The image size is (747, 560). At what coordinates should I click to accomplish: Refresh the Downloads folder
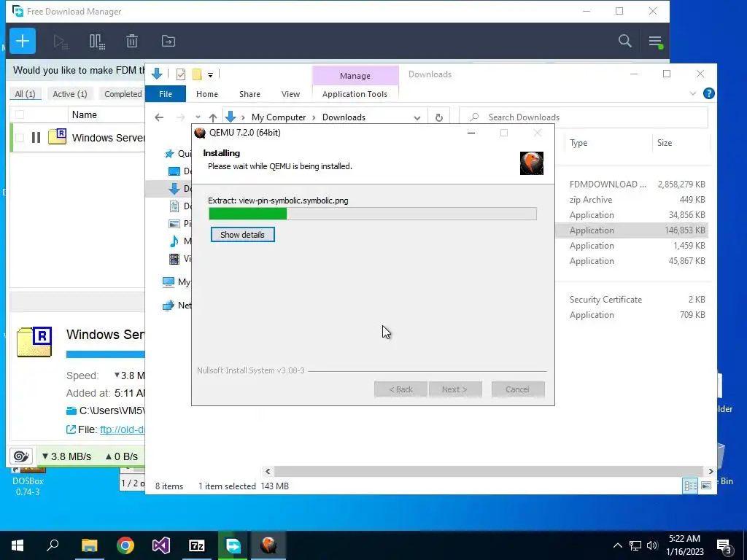[438, 117]
